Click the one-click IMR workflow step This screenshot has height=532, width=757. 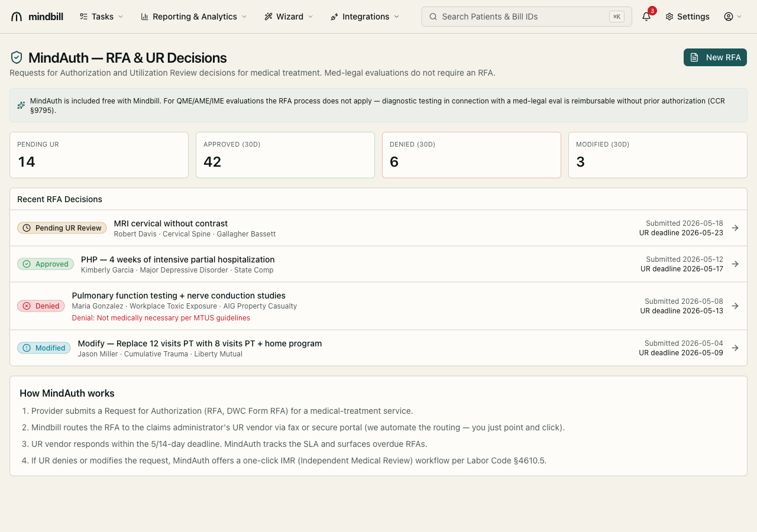(289, 460)
